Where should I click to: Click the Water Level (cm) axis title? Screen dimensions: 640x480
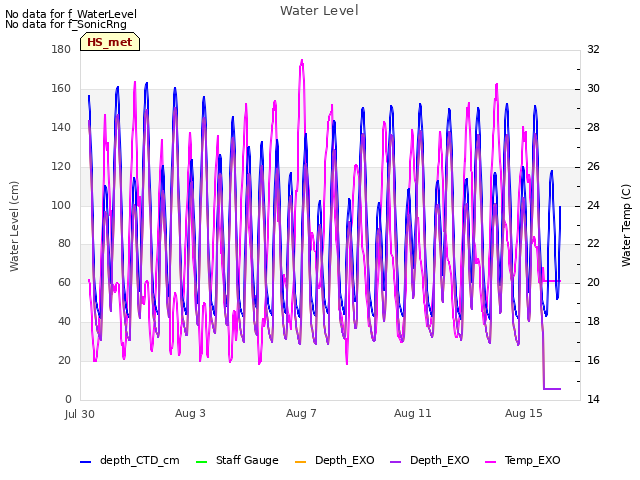[x=14, y=227]
